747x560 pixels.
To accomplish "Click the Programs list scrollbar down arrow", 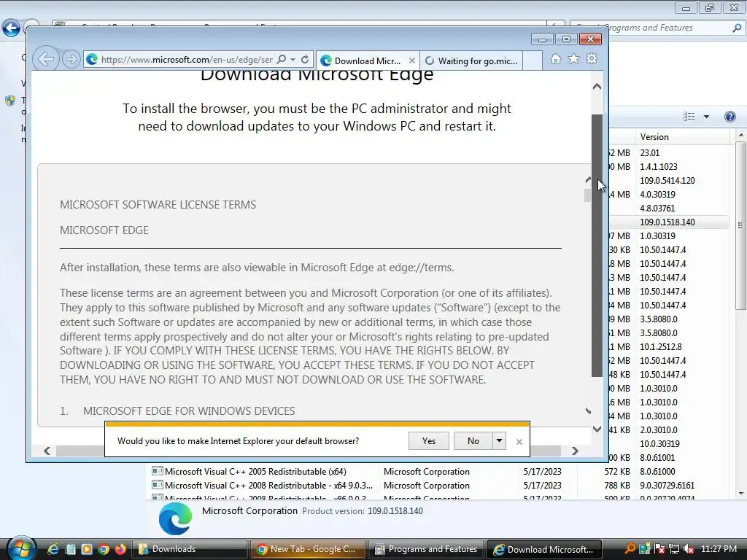I will click(741, 494).
